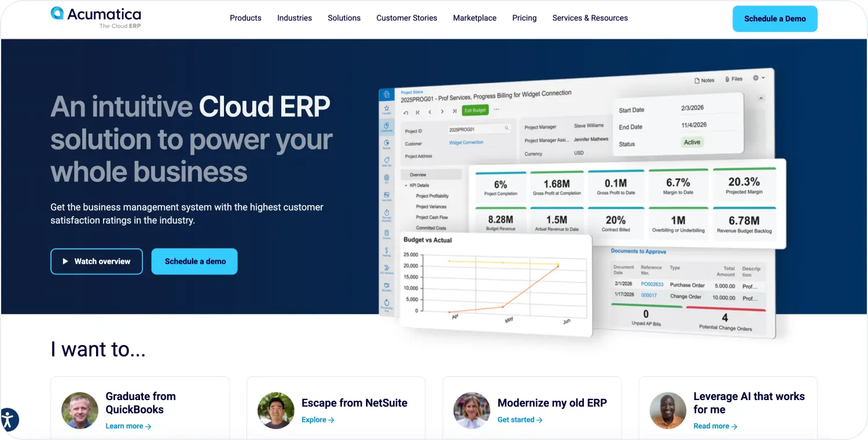This screenshot has height=440, width=868.
Task: Go to last record in project toolbar
Action: click(x=454, y=111)
